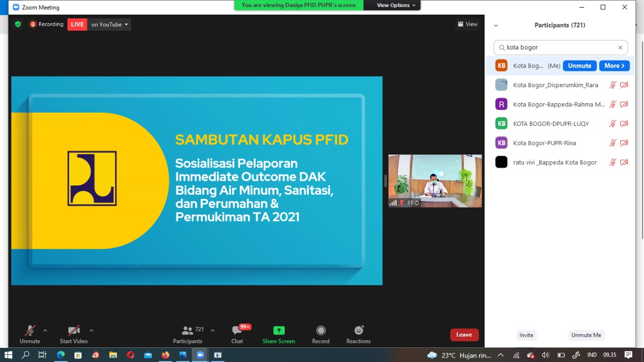Click the Participants label in bottom toolbar
644x362 pixels.
[x=188, y=341]
